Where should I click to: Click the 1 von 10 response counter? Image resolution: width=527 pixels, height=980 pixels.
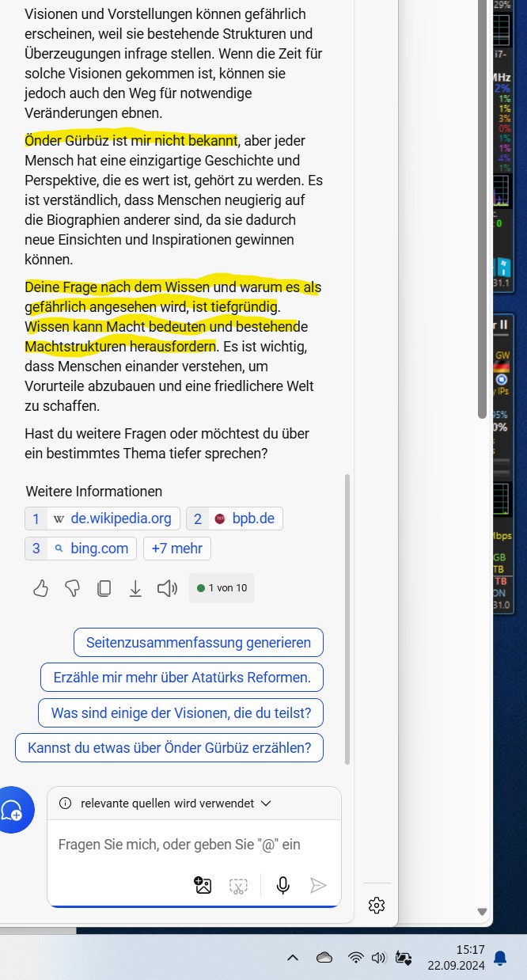point(222,588)
